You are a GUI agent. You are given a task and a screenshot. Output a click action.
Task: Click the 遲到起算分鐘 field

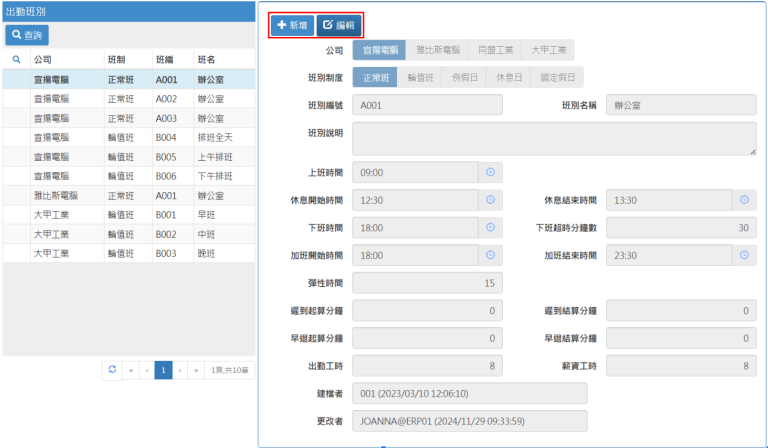pos(427,310)
